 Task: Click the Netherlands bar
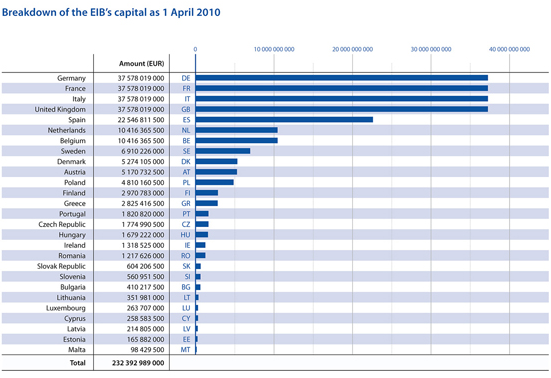(236, 130)
